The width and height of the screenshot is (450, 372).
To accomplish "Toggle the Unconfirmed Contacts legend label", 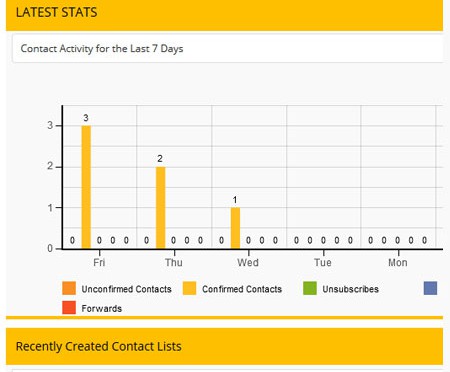I will coord(127,289).
